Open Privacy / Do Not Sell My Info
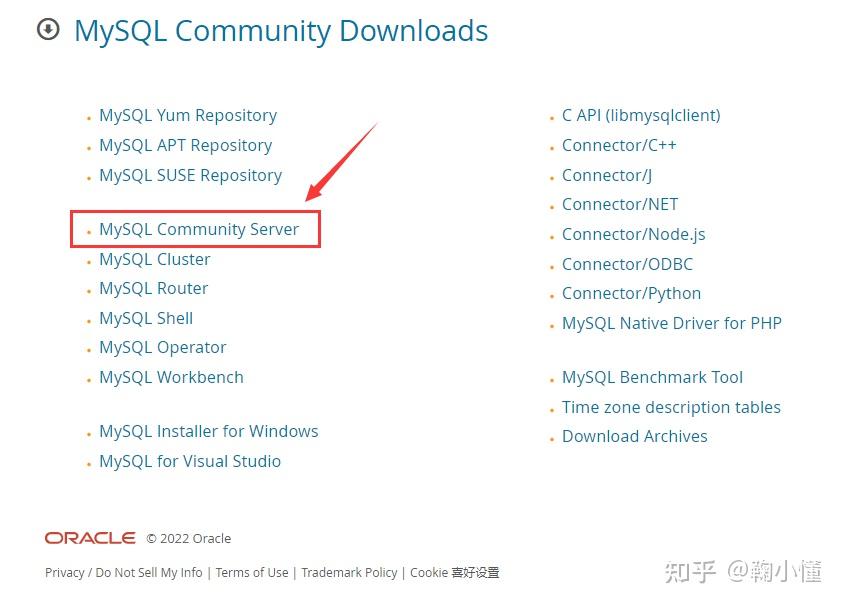 pos(124,573)
